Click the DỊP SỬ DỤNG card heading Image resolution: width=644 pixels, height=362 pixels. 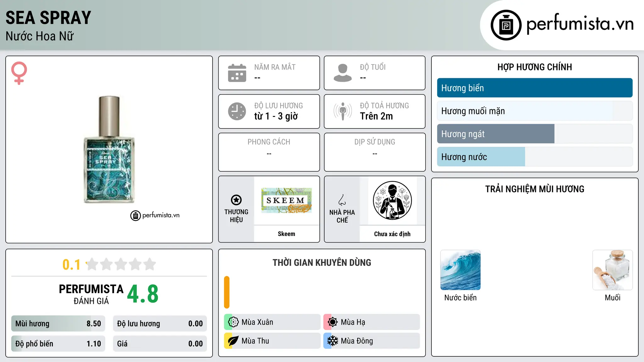375,142
